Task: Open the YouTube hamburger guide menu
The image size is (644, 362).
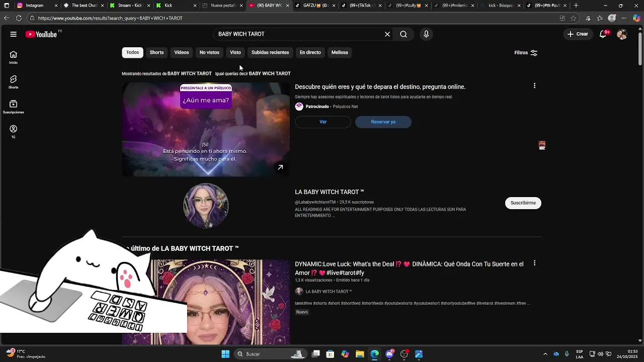Action: [14, 34]
